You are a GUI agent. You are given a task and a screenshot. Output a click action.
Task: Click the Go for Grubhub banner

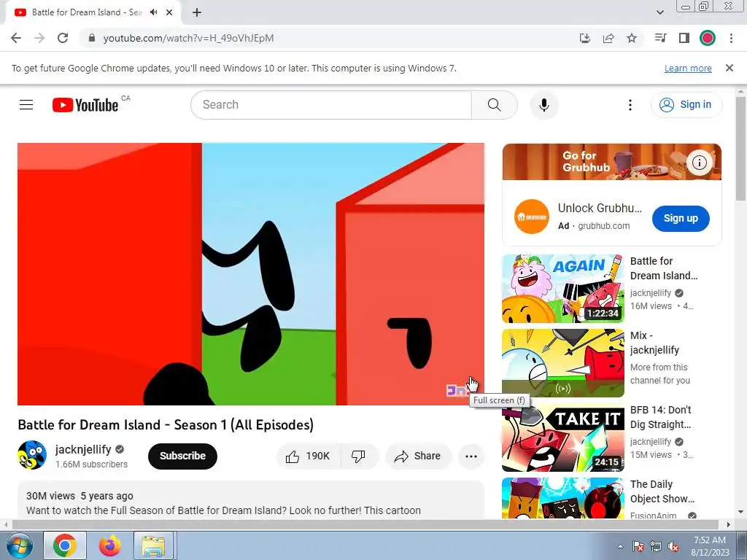pos(612,162)
